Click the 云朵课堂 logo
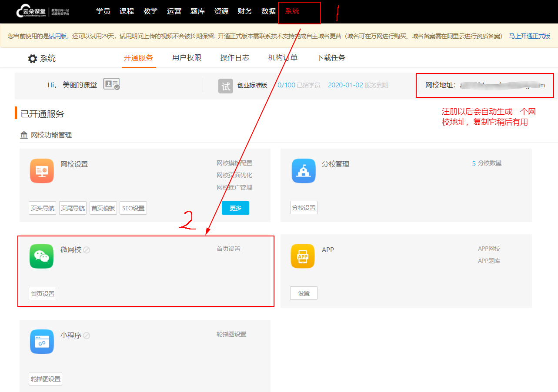The height and width of the screenshot is (392, 558). pos(43,12)
